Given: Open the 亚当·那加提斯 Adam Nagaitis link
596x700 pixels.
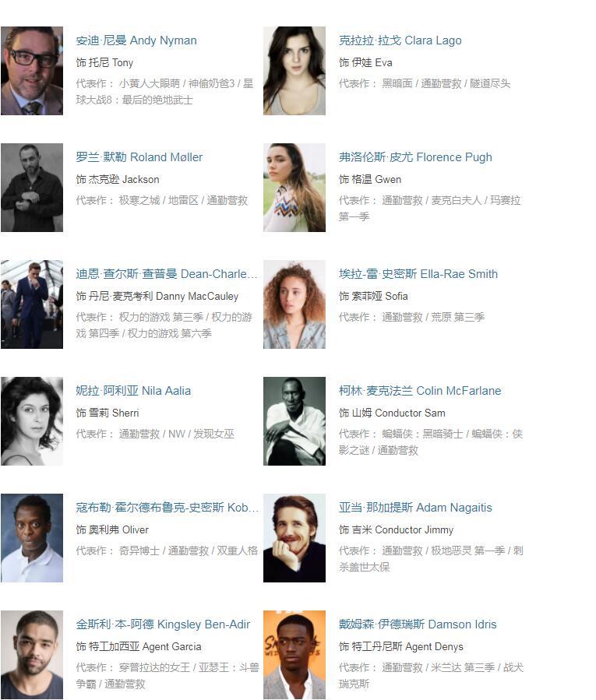Looking at the screenshot, I should pyautogui.click(x=415, y=508).
